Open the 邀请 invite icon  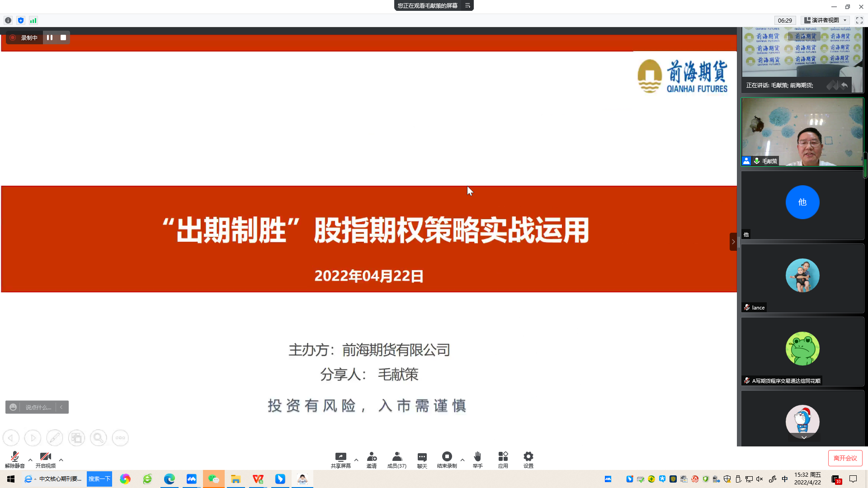point(372,460)
